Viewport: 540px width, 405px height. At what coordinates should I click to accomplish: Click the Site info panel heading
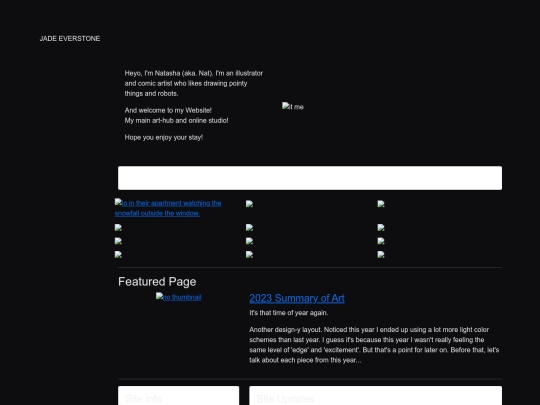(x=144, y=399)
